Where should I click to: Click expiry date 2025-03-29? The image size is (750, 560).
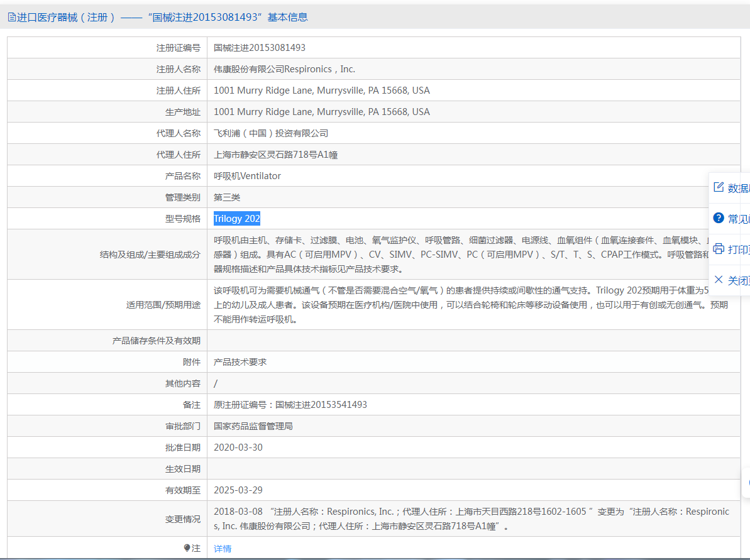click(x=238, y=490)
